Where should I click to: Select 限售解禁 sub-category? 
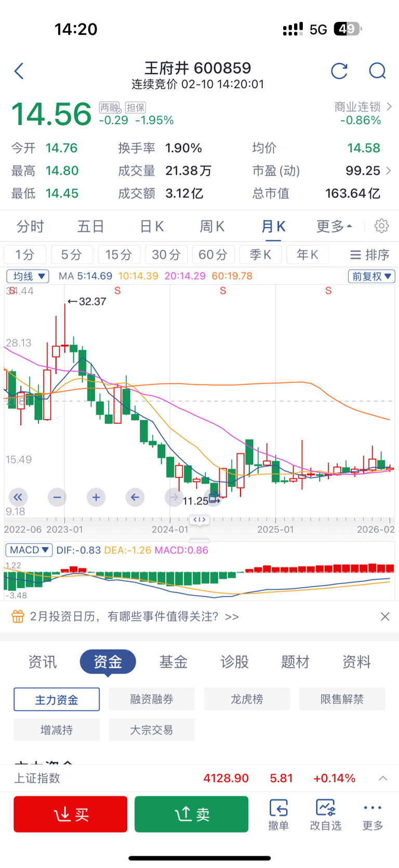[342, 699]
